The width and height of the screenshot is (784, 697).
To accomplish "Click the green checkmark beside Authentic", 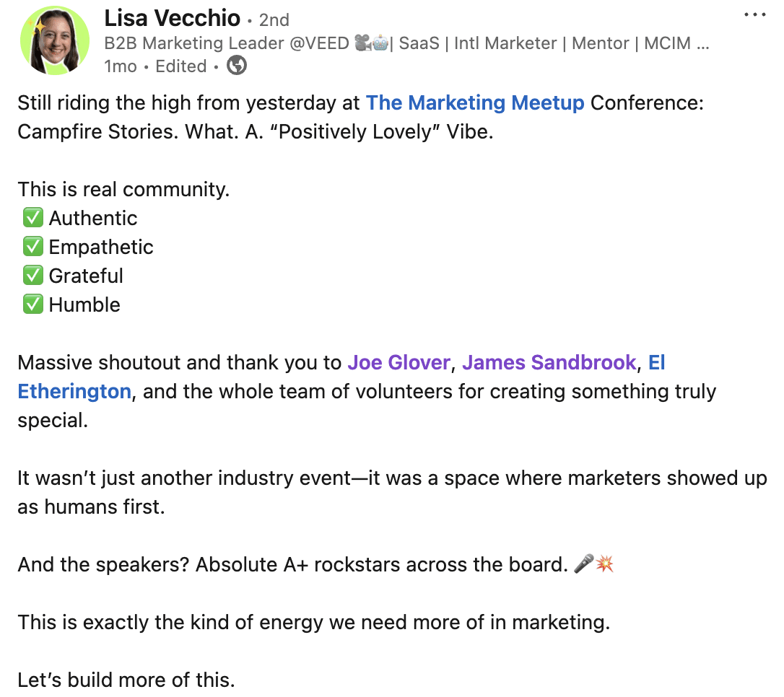I will coord(33,218).
